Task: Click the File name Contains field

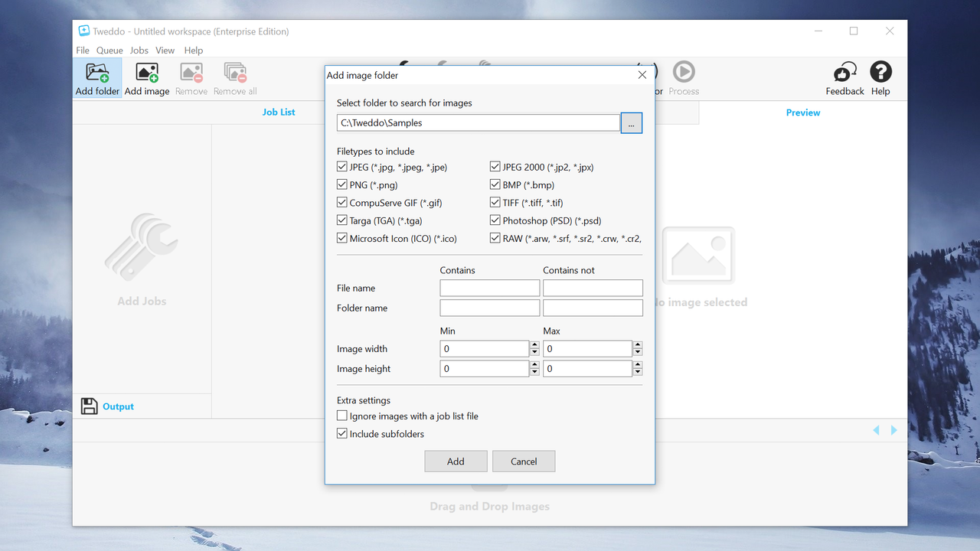Action: click(490, 288)
